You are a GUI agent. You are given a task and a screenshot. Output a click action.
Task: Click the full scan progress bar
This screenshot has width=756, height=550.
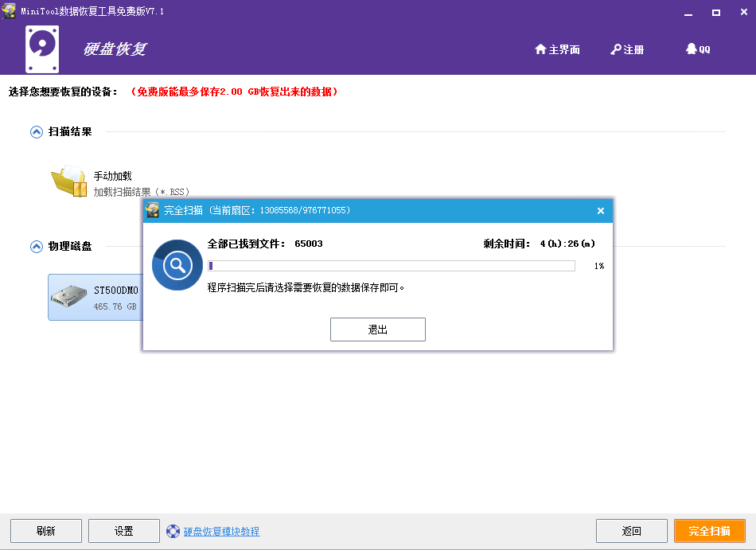391,266
